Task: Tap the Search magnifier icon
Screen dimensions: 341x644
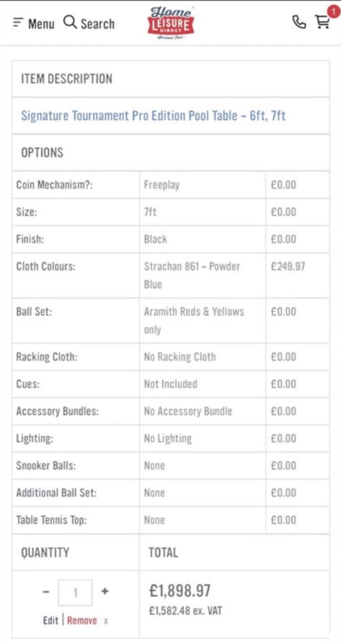Action: pyautogui.click(x=70, y=22)
